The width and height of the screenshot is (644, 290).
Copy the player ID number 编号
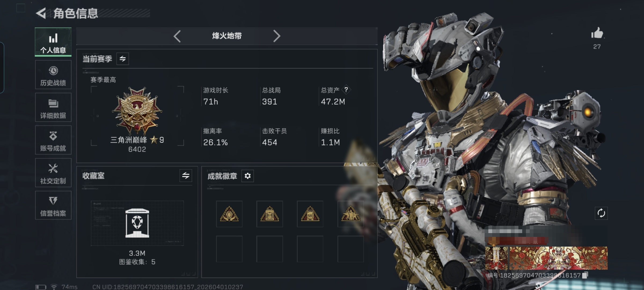tap(585, 275)
